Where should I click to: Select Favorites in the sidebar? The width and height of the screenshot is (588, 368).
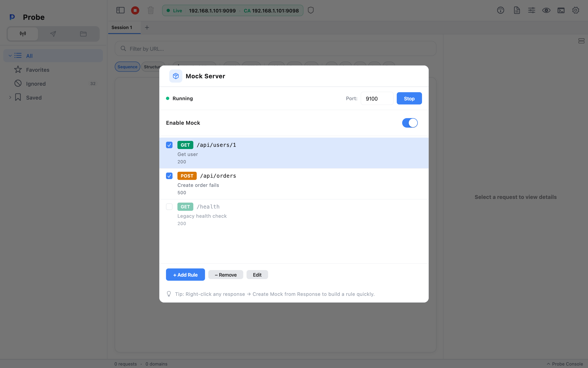(x=53, y=70)
